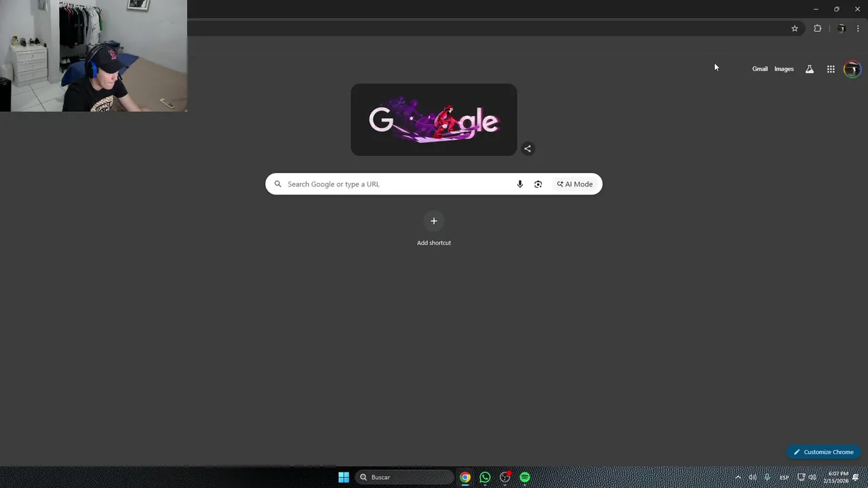
Task: Open the Windows Start menu
Action: (344, 477)
